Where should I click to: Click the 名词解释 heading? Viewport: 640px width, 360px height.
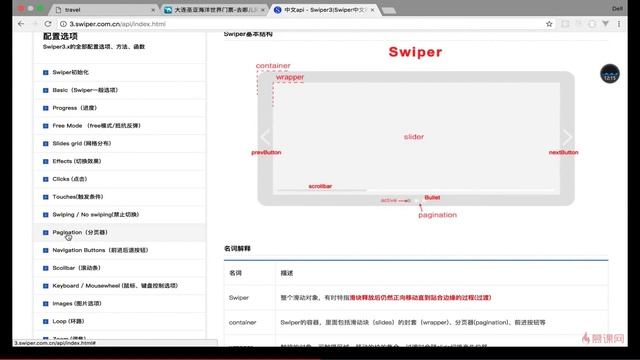pyautogui.click(x=237, y=248)
